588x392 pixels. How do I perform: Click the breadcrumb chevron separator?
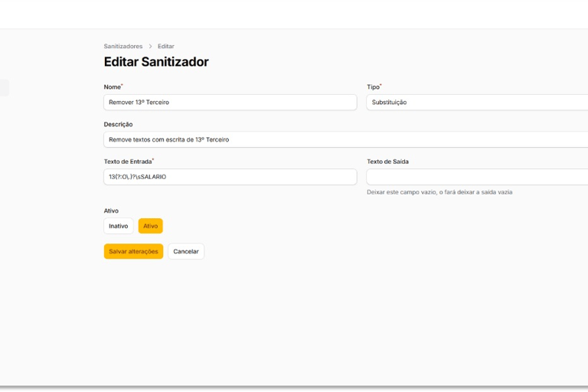coord(150,46)
